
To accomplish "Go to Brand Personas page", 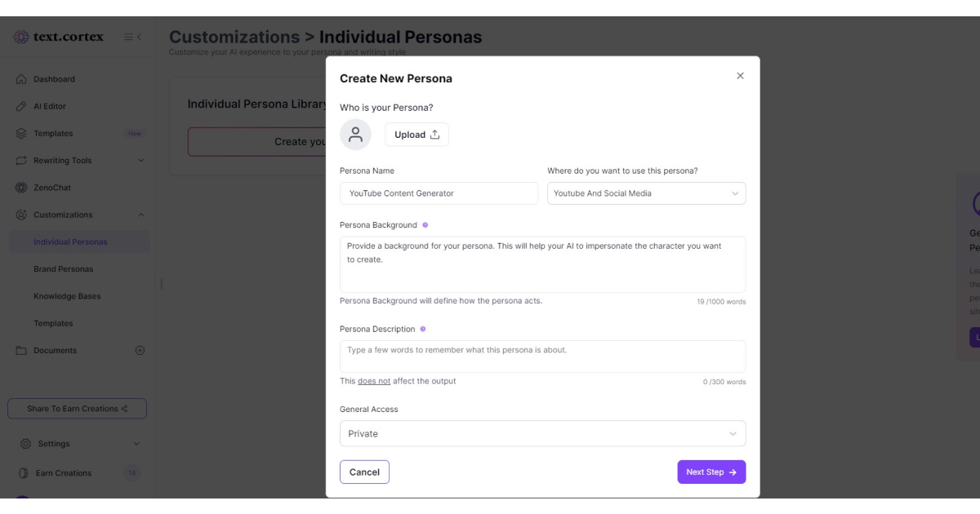I will coord(63,269).
